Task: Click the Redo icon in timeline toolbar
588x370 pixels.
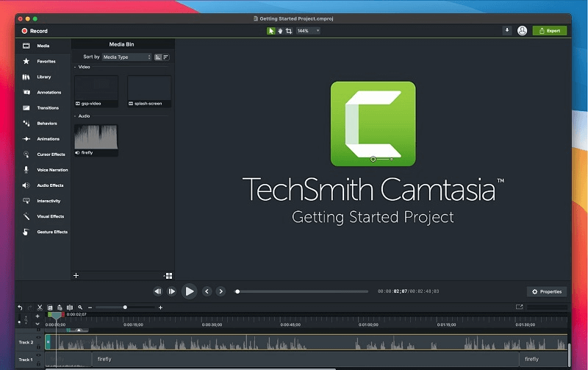Action: click(30, 307)
